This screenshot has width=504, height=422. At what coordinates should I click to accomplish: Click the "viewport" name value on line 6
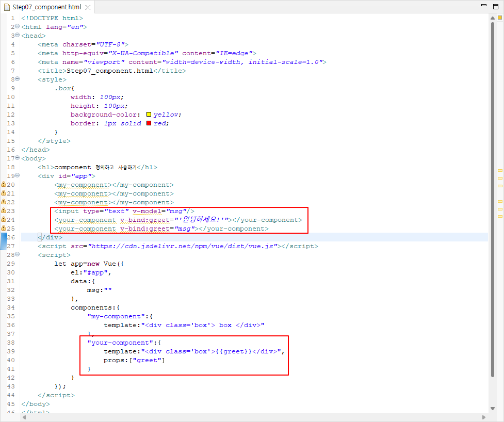(104, 62)
